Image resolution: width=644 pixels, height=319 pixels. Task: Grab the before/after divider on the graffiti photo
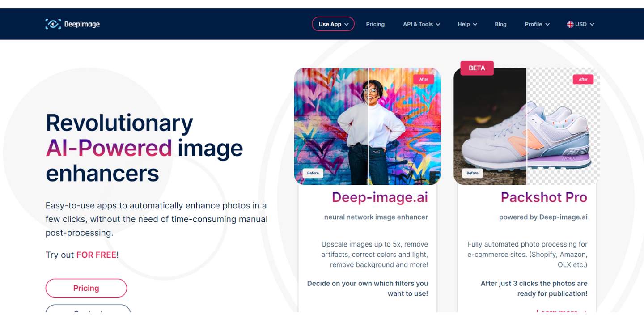pos(368,126)
